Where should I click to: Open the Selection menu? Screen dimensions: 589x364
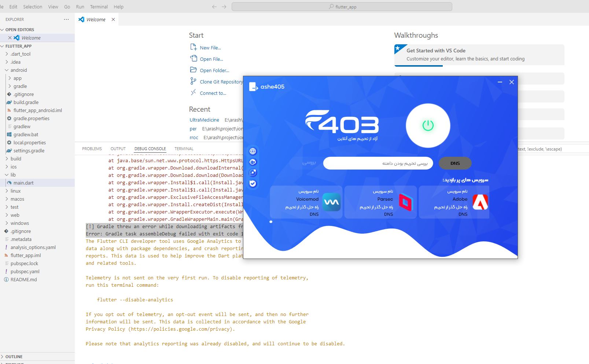coord(33,7)
